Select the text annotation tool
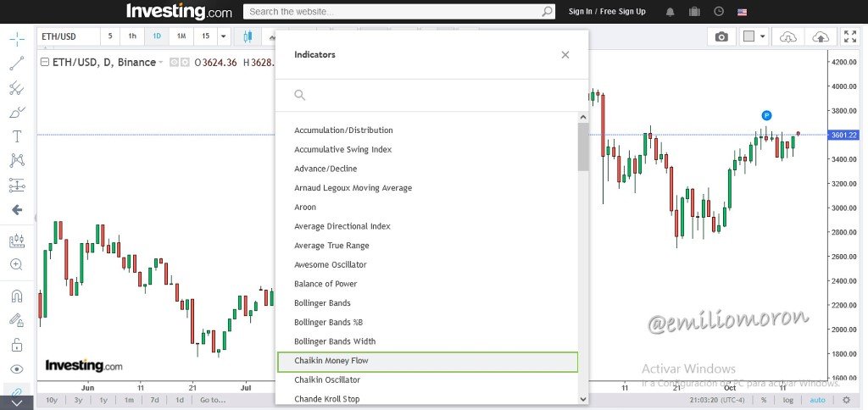 tap(17, 136)
